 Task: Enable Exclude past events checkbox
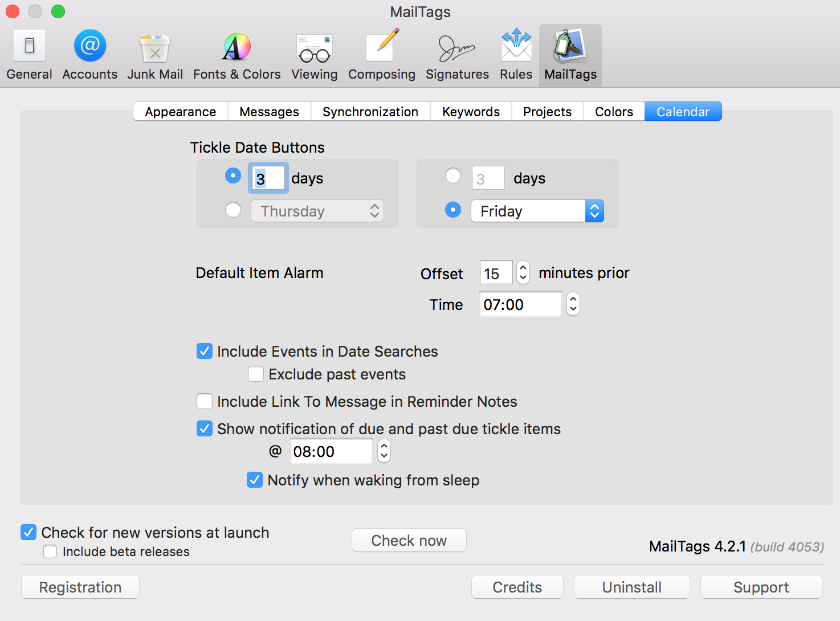256,374
